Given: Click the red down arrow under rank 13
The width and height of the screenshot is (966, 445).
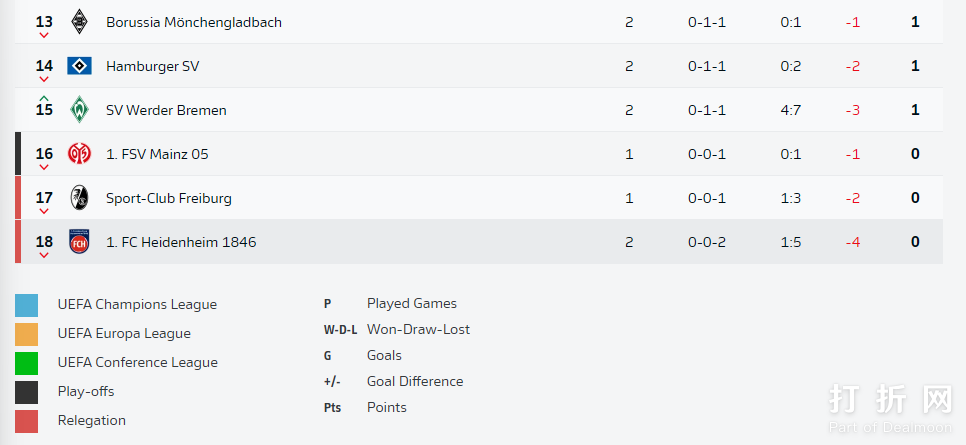Looking at the screenshot, I should (44, 36).
